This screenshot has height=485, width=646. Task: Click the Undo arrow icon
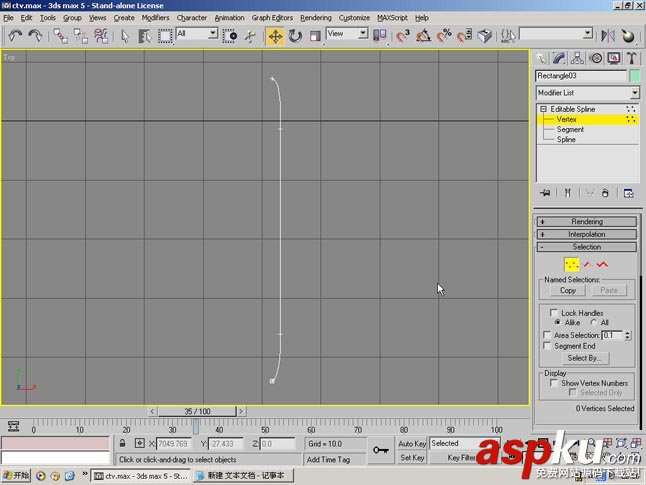click(15, 36)
